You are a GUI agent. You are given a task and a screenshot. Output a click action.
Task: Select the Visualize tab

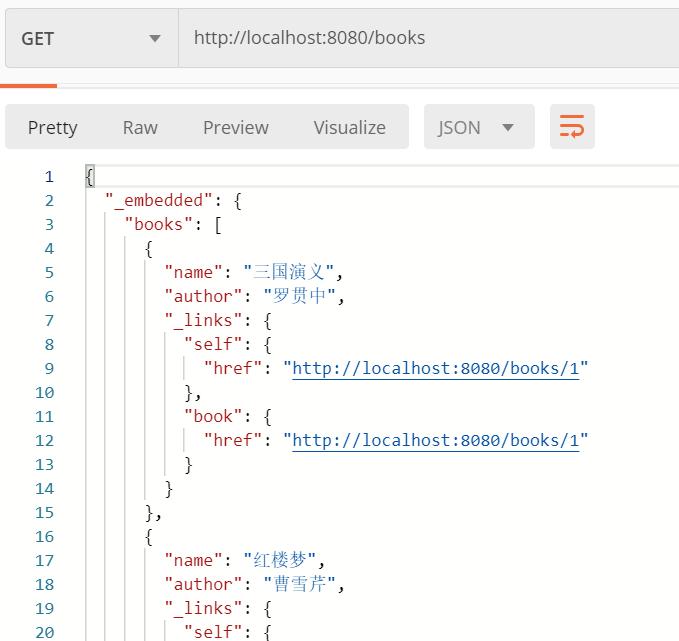click(x=349, y=127)
